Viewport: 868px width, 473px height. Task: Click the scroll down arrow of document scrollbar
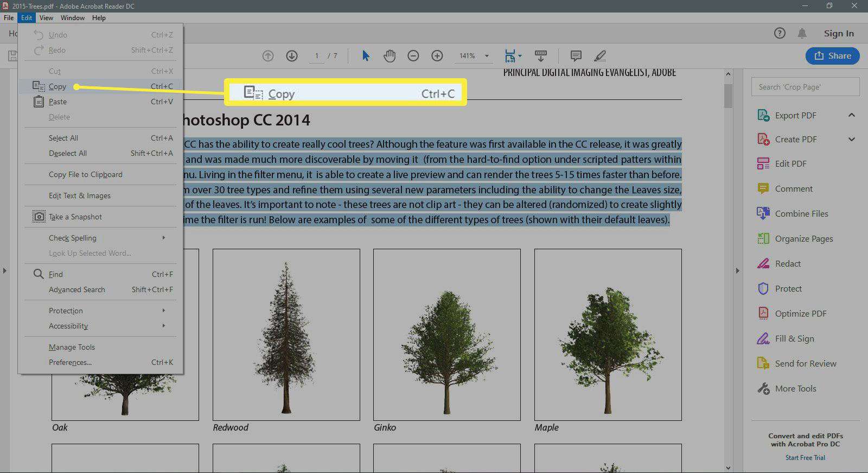coord(728,468)
